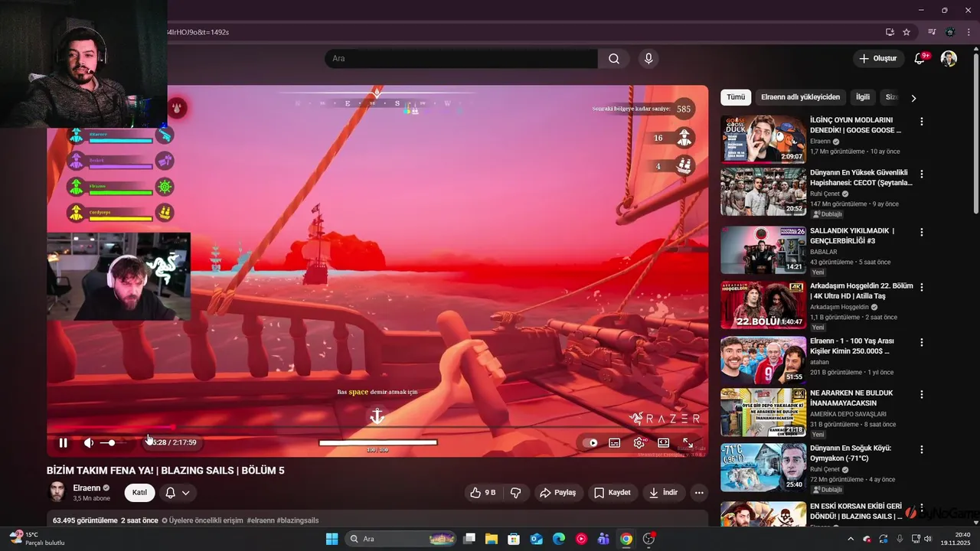
Task: Open the GOOSE GOOSE DUCK video thumbnail
Action: pos(763,139)
